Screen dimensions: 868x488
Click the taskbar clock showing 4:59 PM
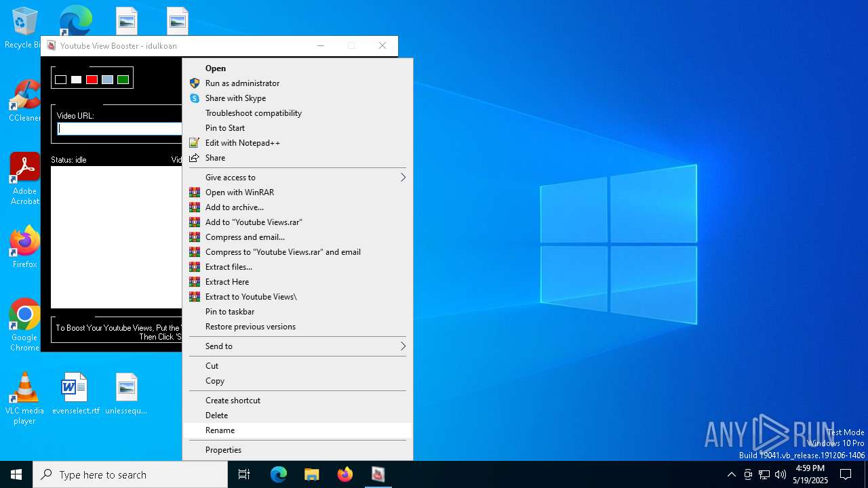click(x=810, y=474)
